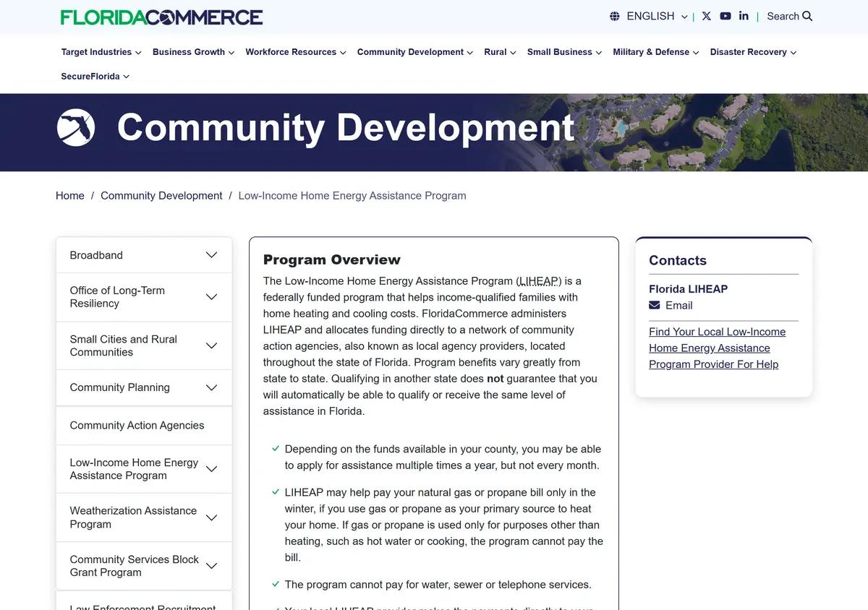Expand the Broadband sidebar chevron

coord(211,255)
